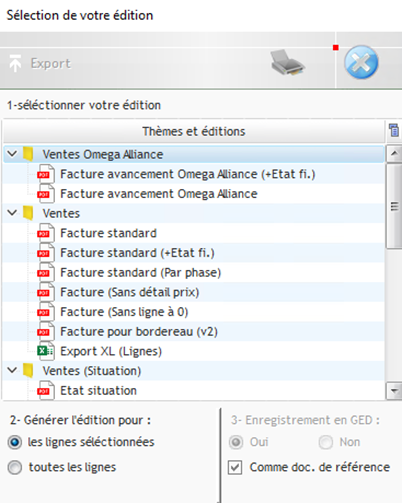
Task: Select 'Facture standard' edition
Action: (108, 233)
